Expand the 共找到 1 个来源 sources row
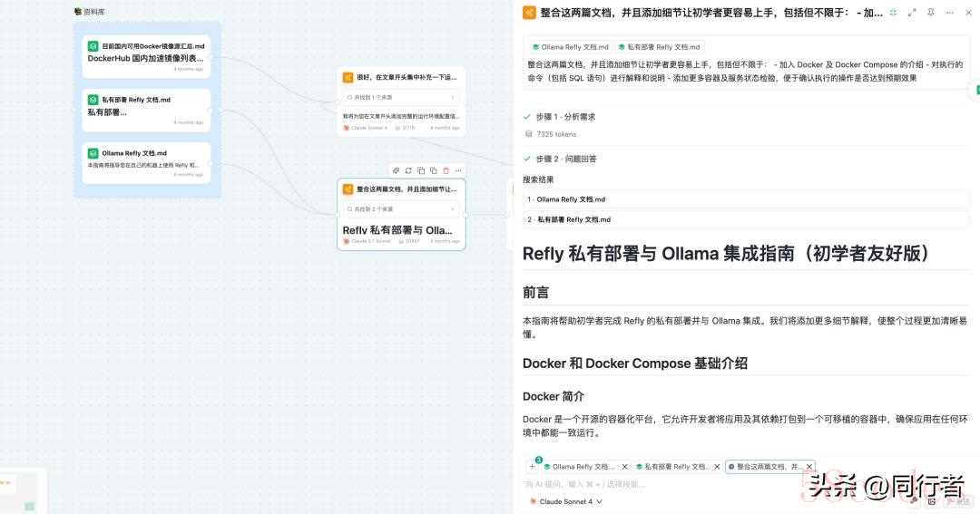Screen dimensions: 980x514 [x=401, y=97]
